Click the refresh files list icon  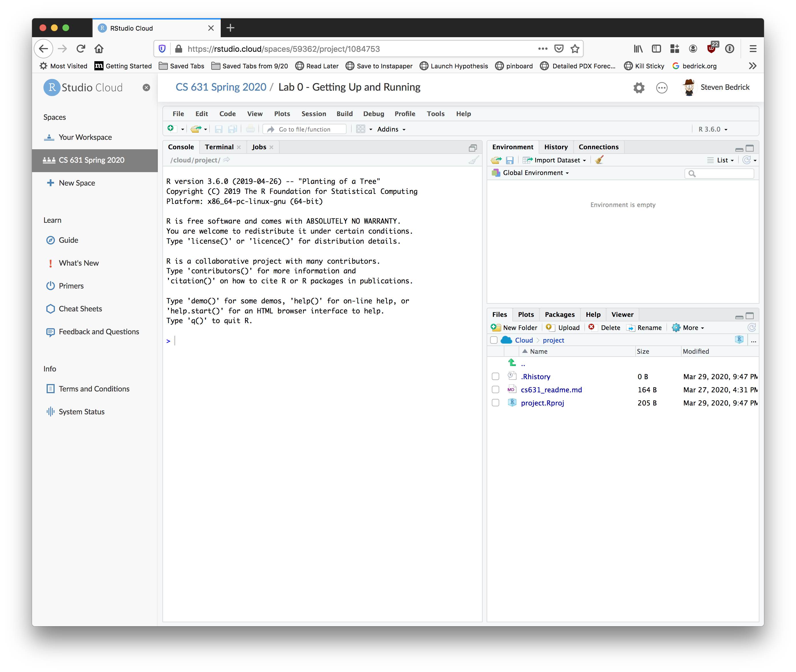751,328
